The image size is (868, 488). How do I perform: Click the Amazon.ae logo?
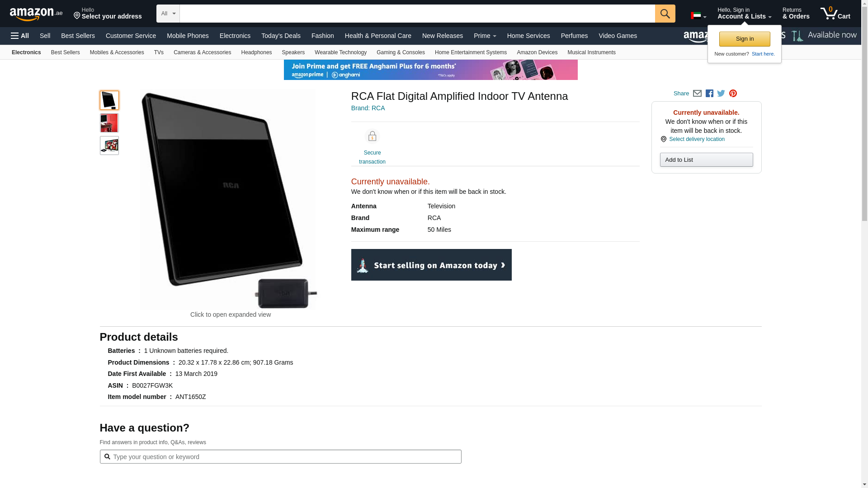coord(36,14)
